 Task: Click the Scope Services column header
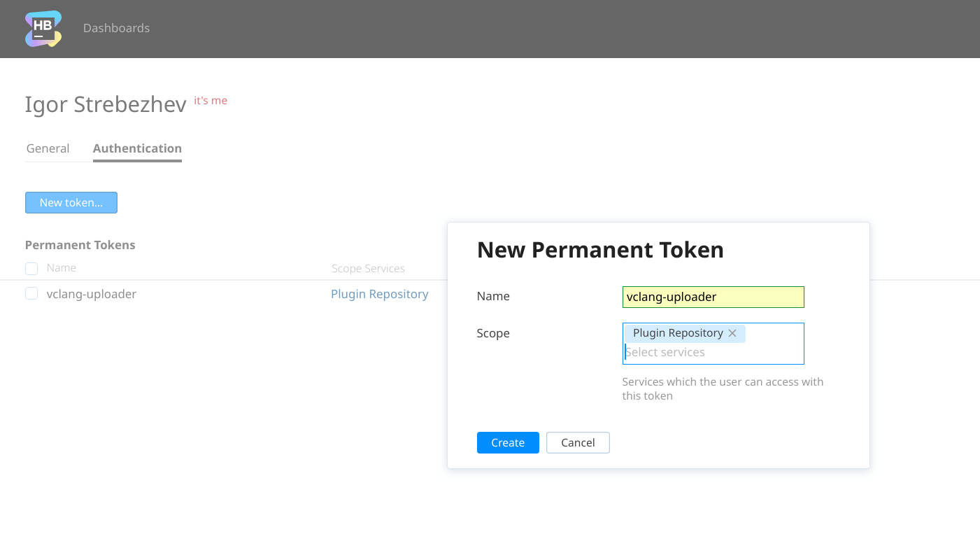coord(368,268)
